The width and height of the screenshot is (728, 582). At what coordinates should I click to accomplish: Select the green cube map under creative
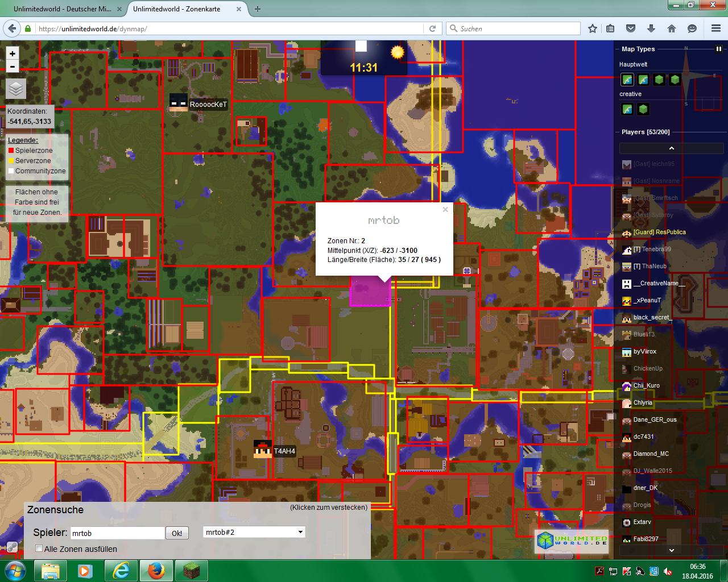point(643,109)
